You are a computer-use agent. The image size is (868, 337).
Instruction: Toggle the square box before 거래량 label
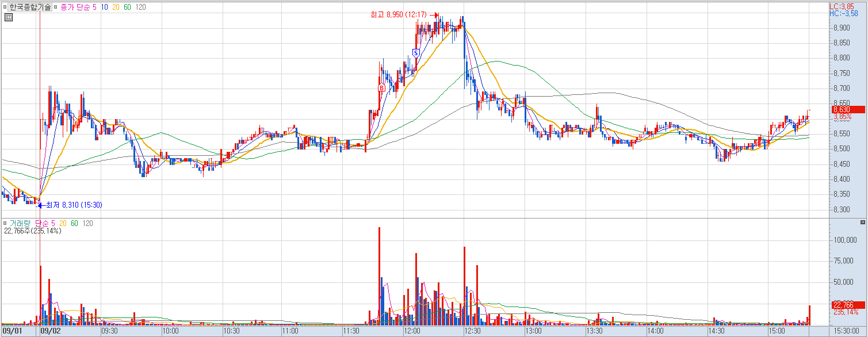[x=5, y=223]
